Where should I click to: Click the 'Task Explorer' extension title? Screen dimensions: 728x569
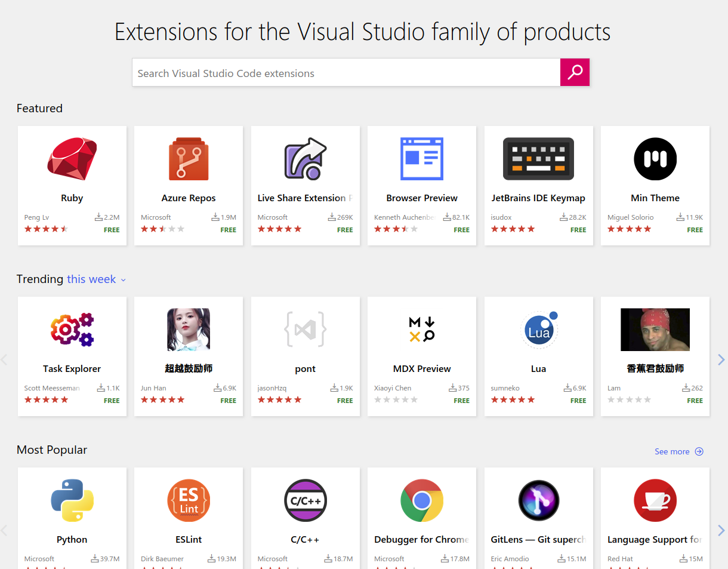pos(72,369)
